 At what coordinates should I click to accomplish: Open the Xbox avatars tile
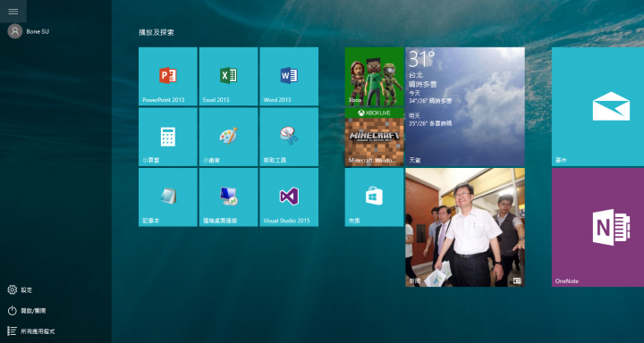click(x=374, y=76)
